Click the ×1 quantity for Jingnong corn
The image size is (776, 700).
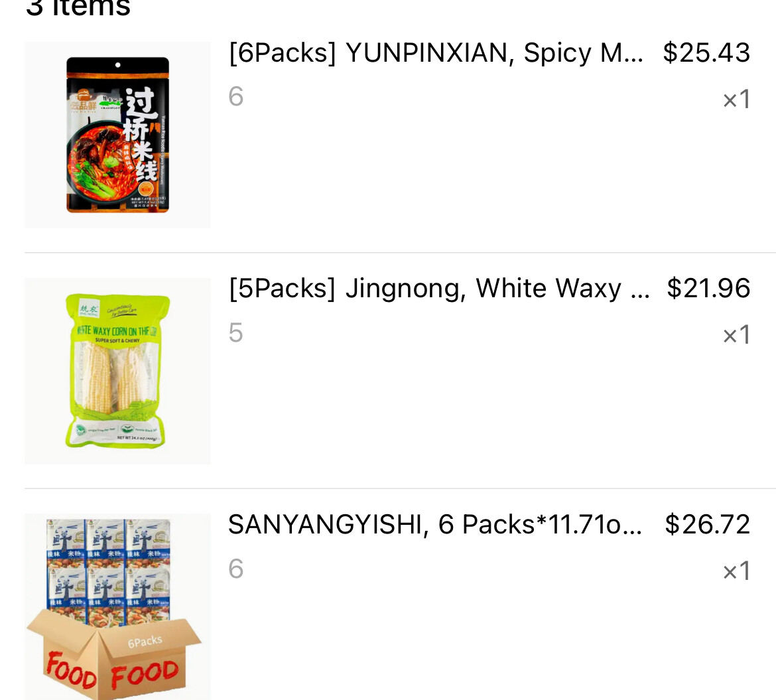[736, 335]
